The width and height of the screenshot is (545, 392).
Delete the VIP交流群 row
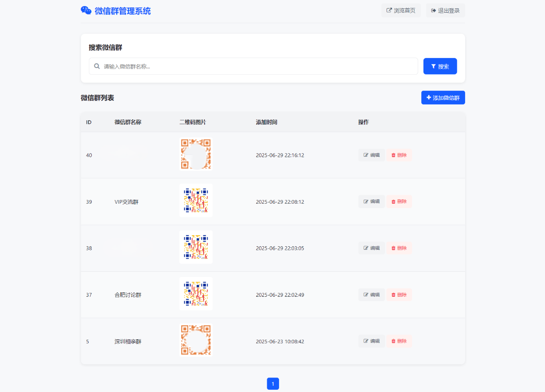click(399, 201)
